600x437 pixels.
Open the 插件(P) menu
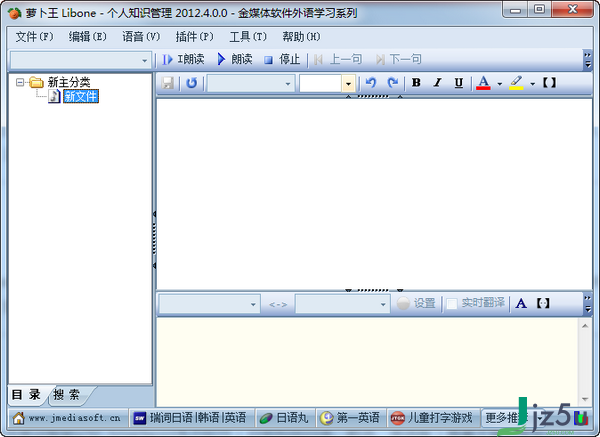pos(194,37)
